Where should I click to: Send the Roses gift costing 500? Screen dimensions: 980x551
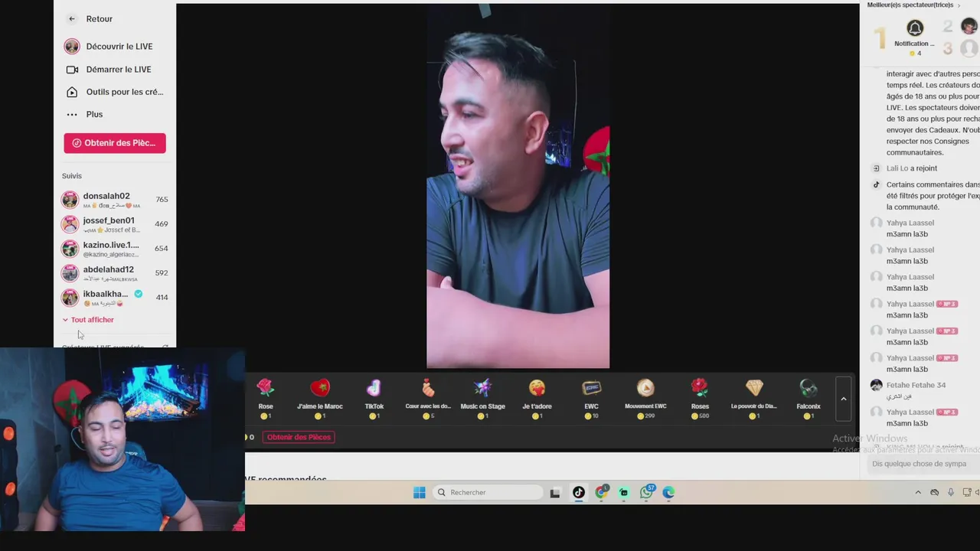coord(700,399)
